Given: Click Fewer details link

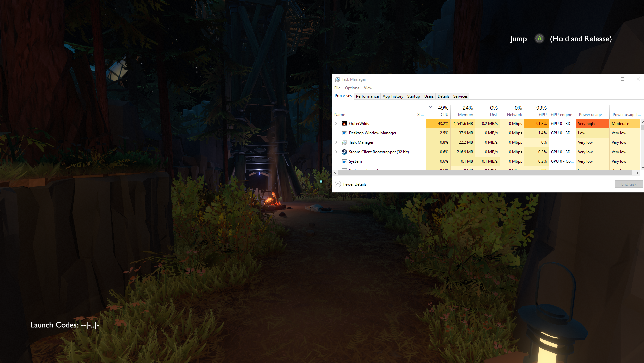Looking at the screenshot, I should 355,184.
